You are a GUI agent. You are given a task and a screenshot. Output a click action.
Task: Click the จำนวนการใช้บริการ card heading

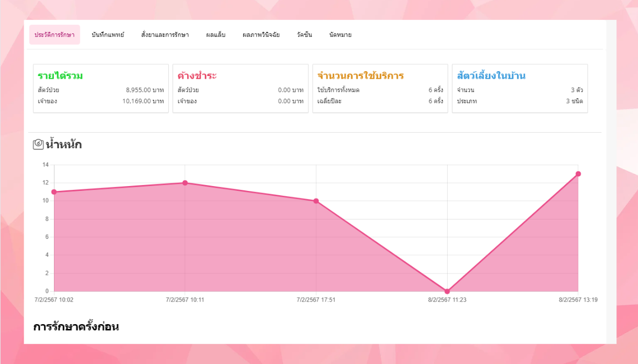pos(360,75)
